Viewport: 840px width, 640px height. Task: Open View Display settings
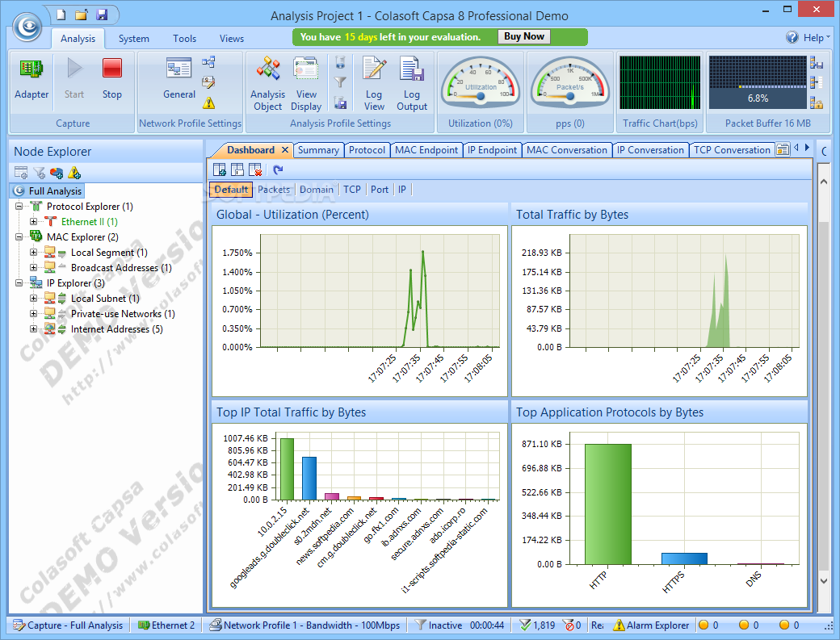coord(306,83)
